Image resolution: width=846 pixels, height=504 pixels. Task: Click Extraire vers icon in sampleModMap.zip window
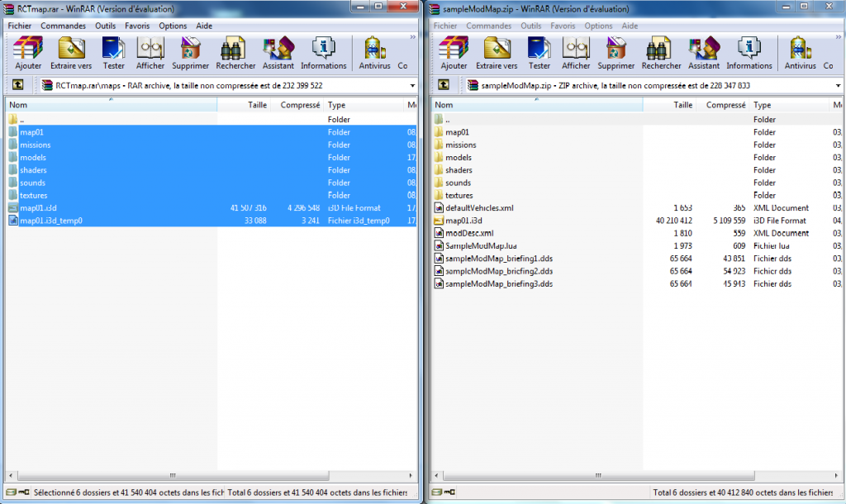[x=497, y=53]
